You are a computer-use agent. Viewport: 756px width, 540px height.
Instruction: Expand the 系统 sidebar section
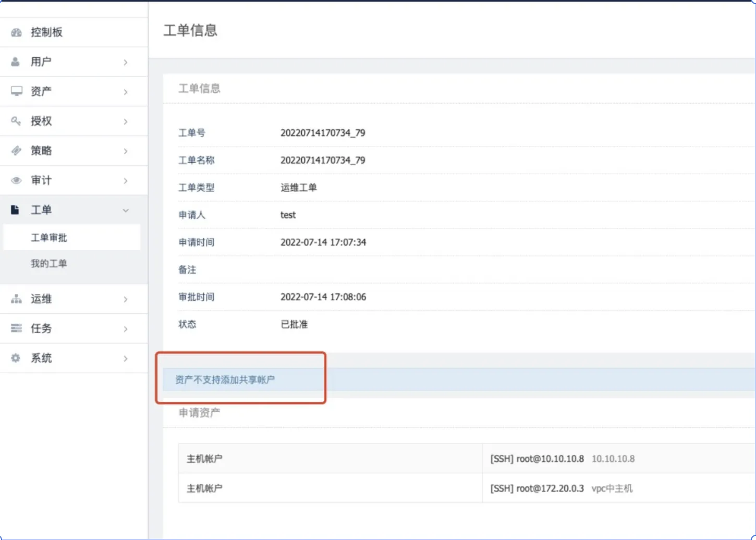[x=73, y=358]
